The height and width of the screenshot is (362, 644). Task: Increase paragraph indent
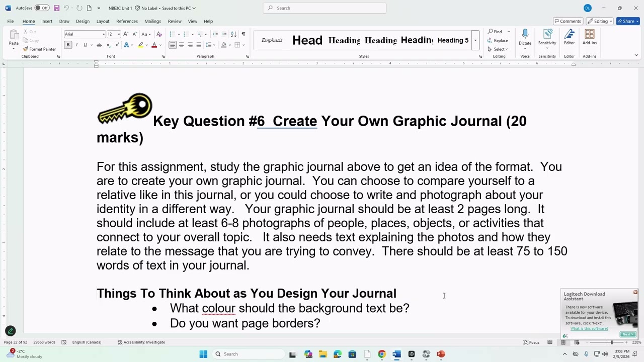coord(224,34)
